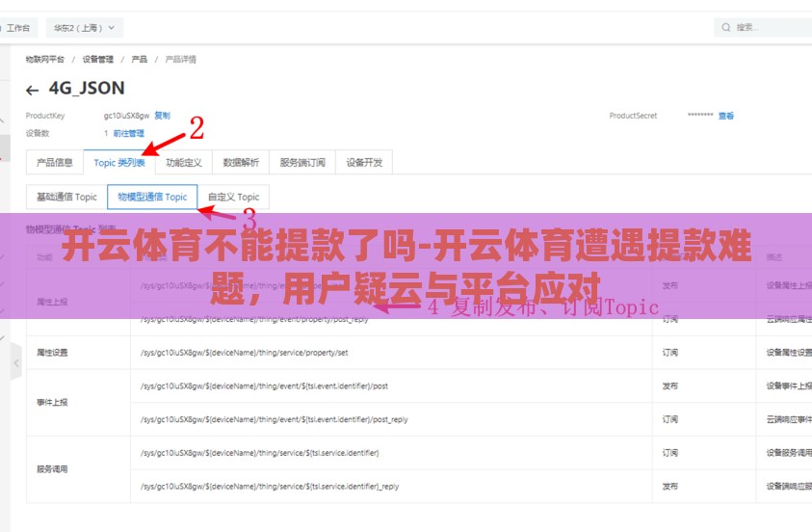Click topic ending event/${tsl.event.identifier}/post
Viewport: 812px width, 532px height.
264,386
